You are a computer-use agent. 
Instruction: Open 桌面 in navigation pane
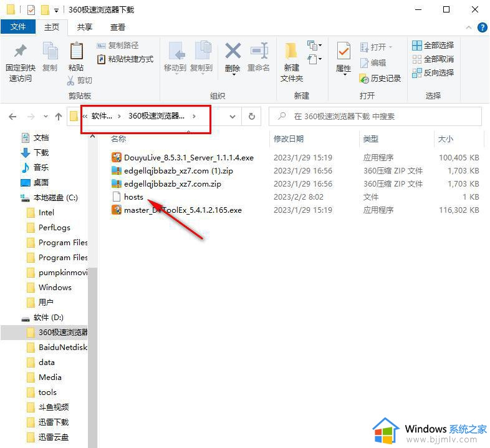click(35, 183)
